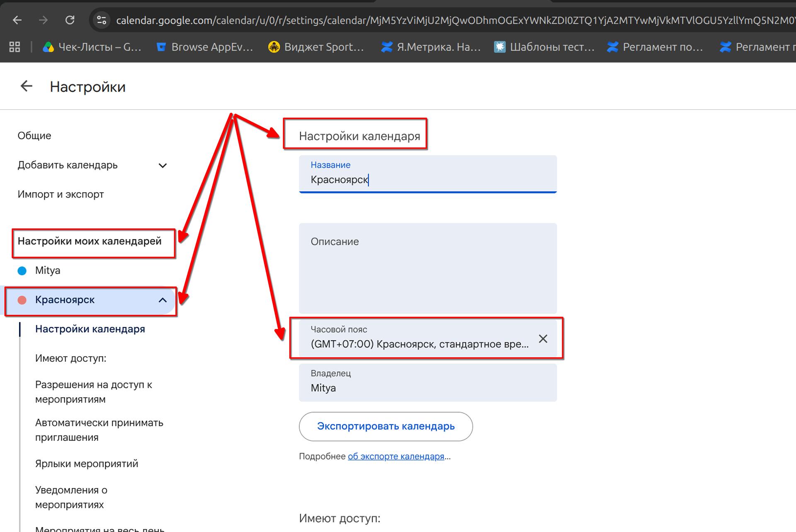The width and height of the screenshot is (796, 532).
Task: Click Экспортировать календарь button
Action: coord(386,426)
